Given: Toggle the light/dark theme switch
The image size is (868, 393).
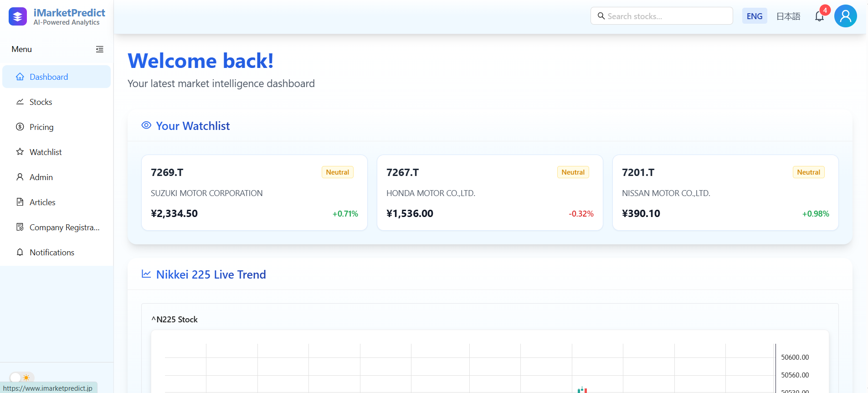Looking at the screenshot, I should coord(21,377).
